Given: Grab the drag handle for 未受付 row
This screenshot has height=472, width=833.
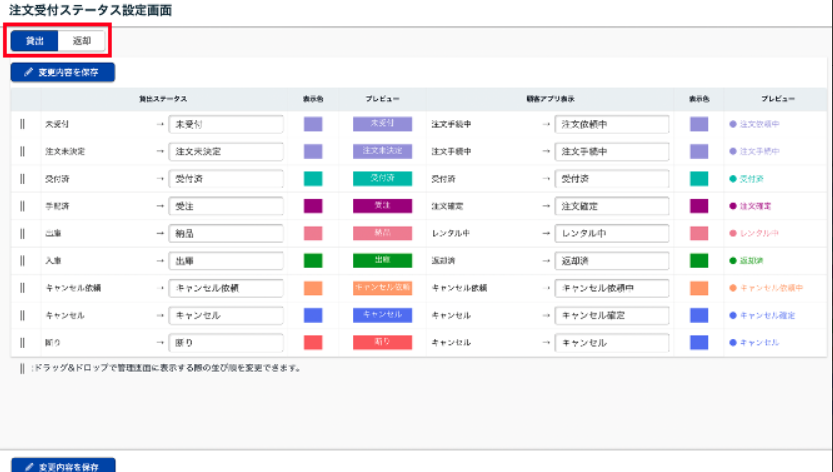Looking at the screenshot, I should (x=22, y=124).
